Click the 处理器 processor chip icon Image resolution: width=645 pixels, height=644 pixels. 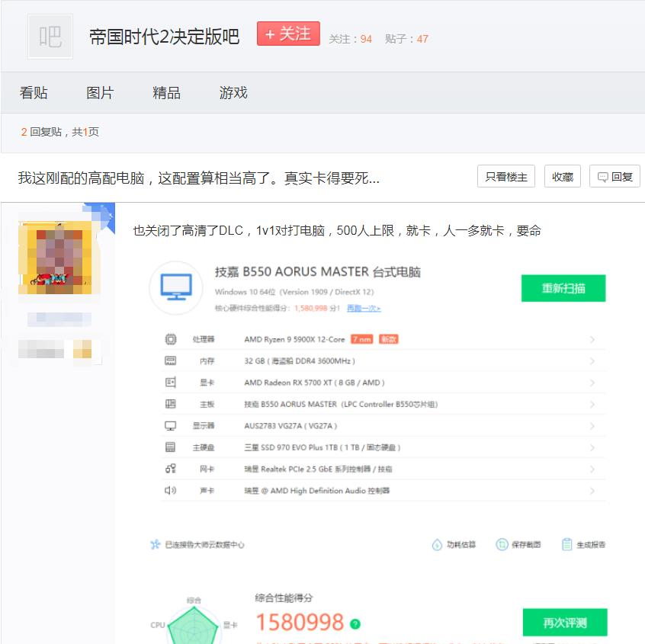pyautogui.click(x=170, y=339)
